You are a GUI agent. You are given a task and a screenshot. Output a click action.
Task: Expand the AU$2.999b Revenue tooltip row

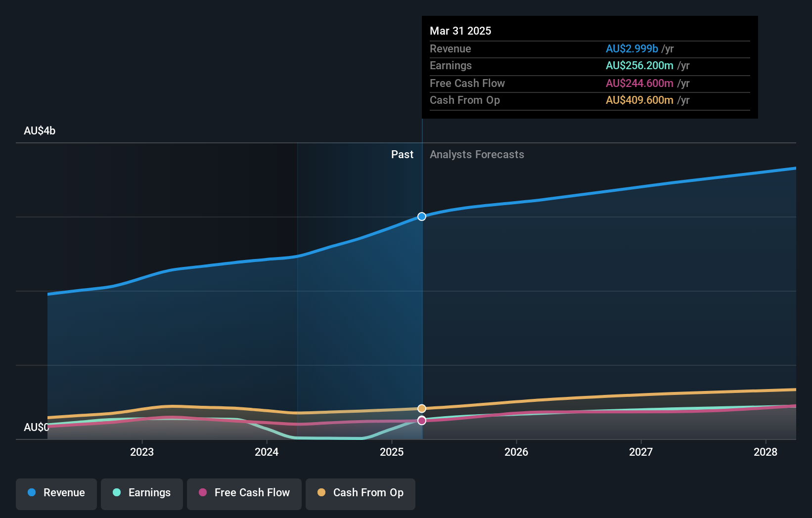[588, 49]
